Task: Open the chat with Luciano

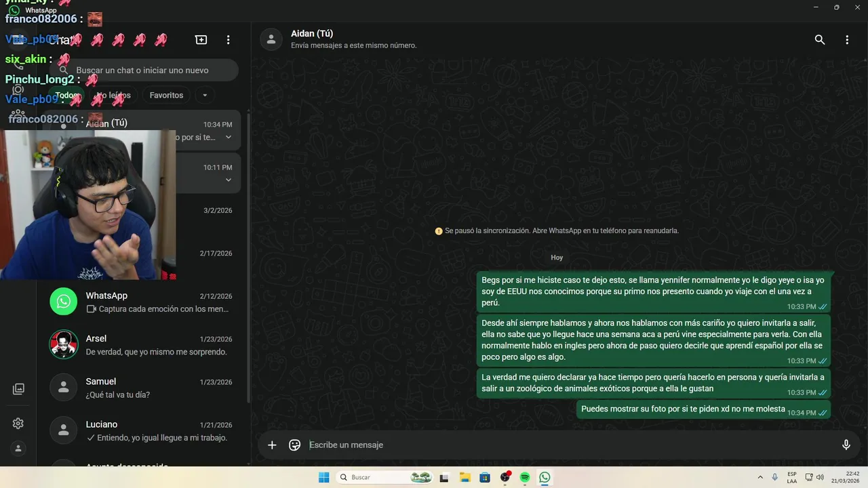Action: [x=142, y=430]
